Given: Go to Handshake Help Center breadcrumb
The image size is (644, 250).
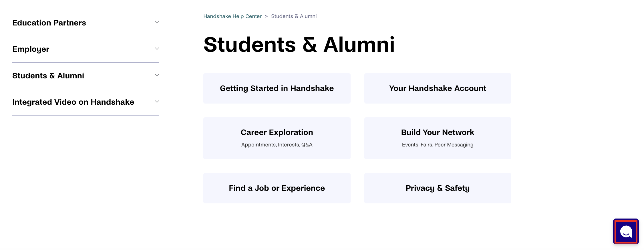Looking at the screenshot, I should (x=232, y=16).
